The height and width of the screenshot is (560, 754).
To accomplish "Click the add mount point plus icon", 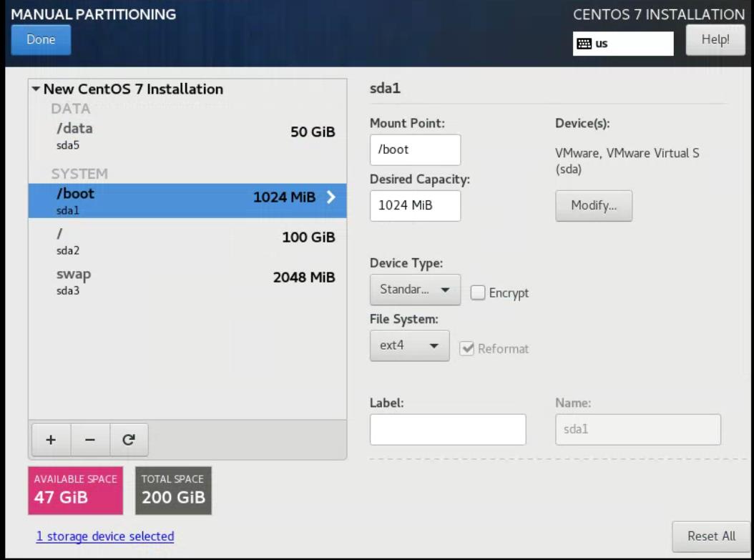I will pos(51,439).
